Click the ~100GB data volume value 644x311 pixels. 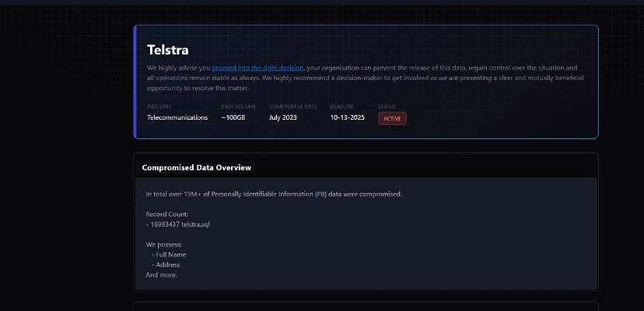point(233,117)
